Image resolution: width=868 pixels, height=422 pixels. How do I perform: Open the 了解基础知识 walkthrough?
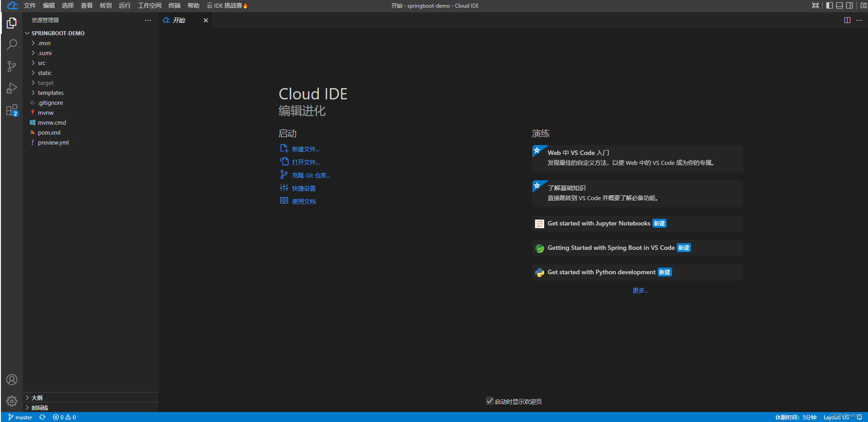[x=638, y=193]
